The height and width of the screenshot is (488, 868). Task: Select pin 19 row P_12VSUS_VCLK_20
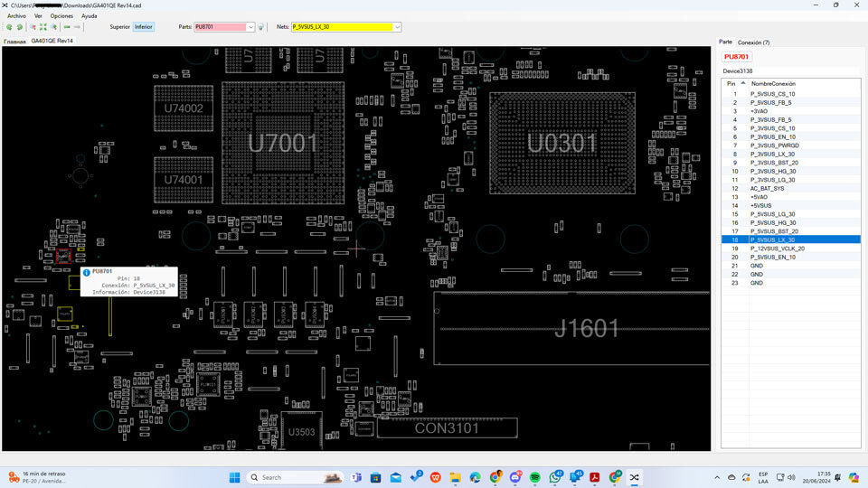[790, 249]
